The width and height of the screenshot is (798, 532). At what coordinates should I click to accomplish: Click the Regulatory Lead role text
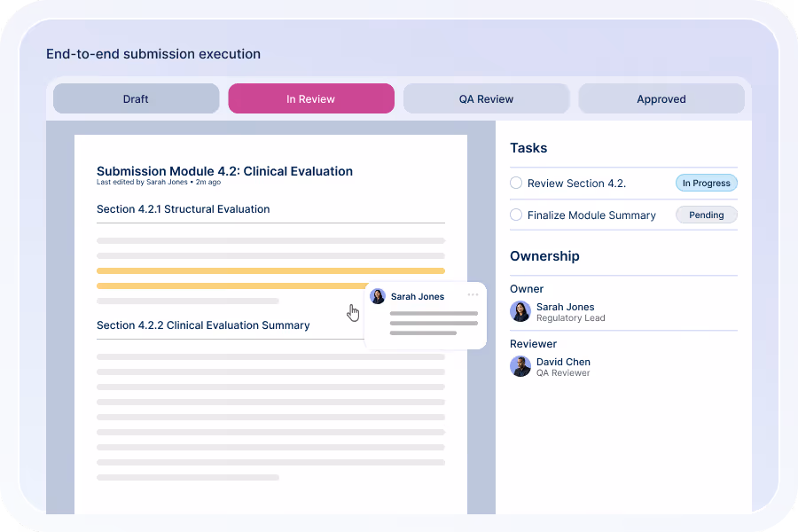[570, 318]
